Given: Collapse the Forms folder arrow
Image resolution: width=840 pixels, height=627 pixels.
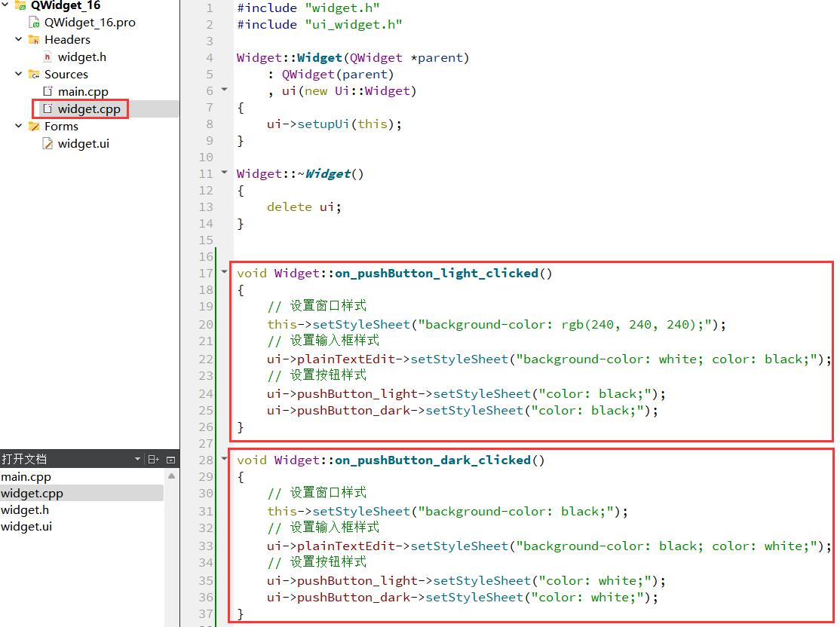Looking at the screenshot, I should [x=19, y=126].
